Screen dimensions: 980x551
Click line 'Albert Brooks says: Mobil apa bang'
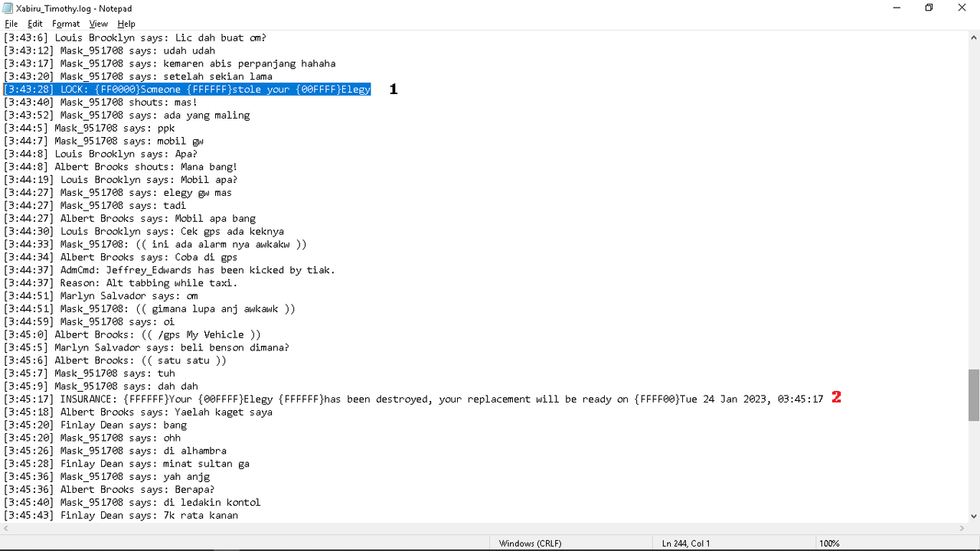tap(129, 219)
